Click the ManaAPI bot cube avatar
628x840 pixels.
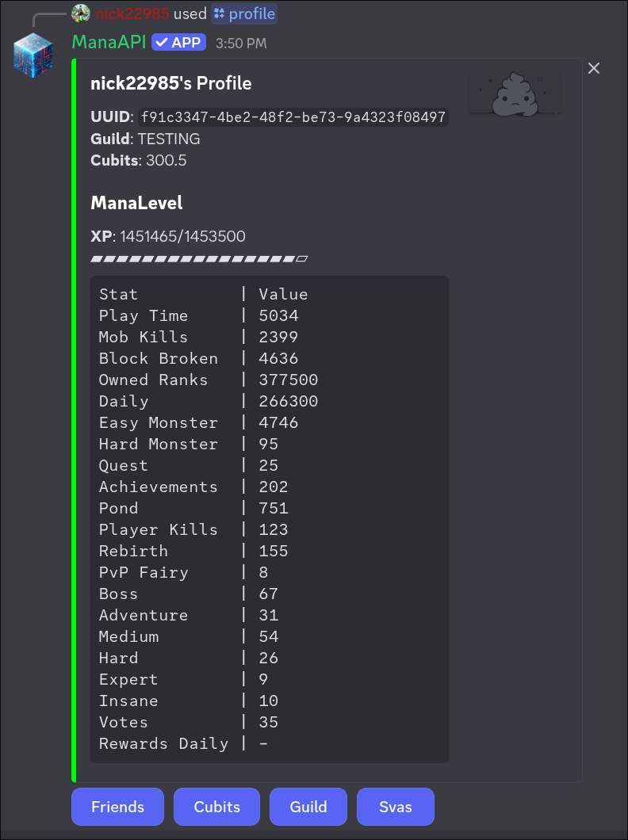(33, 56)
